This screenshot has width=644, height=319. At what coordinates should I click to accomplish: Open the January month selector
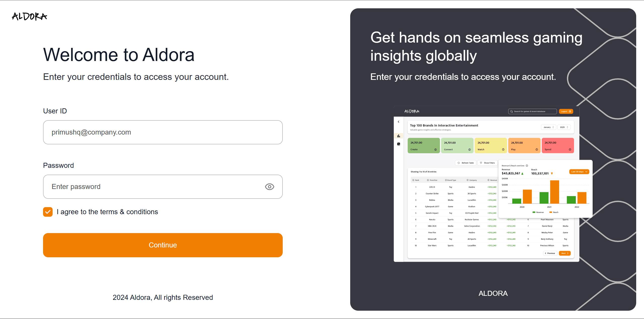click(549, 127)
